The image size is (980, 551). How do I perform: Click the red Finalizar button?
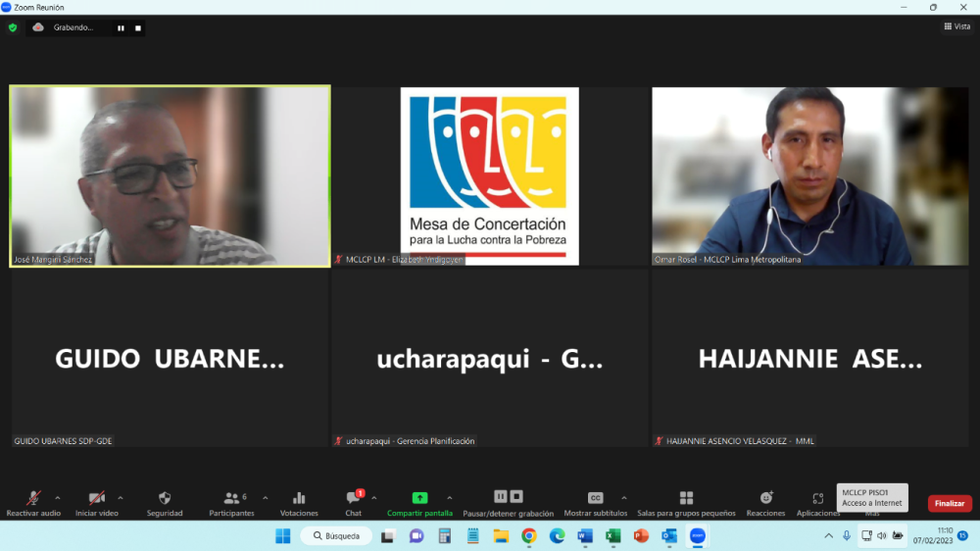click(949, 503)
